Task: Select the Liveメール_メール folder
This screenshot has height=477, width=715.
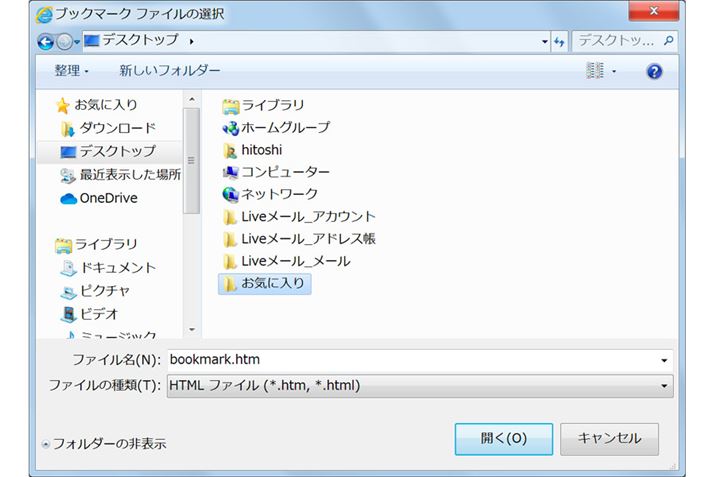Action: pos(286,261)
